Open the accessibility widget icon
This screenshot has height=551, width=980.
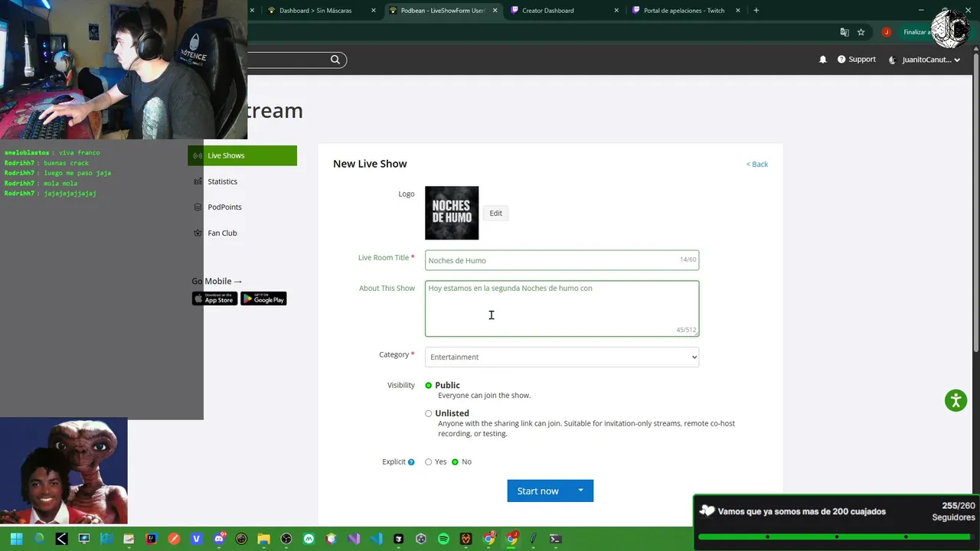[955, 400]
